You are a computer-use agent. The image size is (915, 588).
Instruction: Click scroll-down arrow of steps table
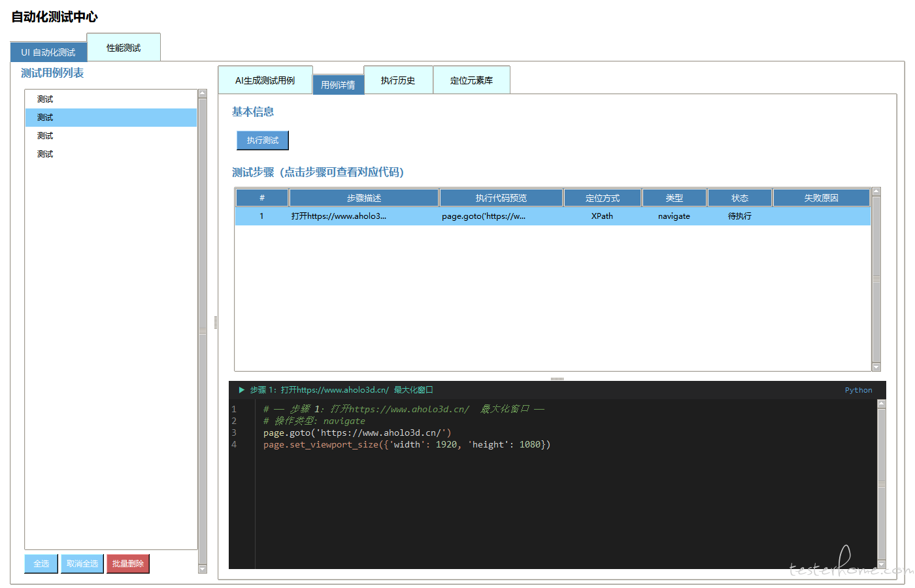pyautogui.click(x=876, y=367)
